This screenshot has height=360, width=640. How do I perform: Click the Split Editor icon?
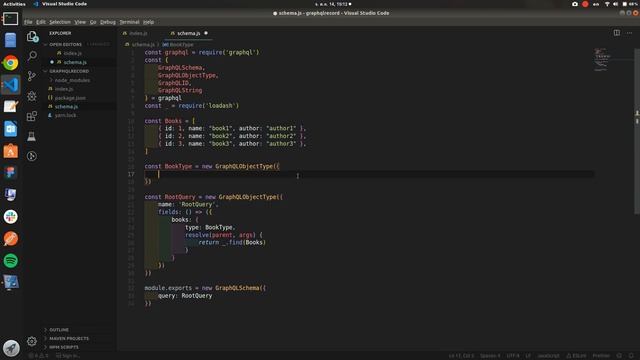click(617, 33)
